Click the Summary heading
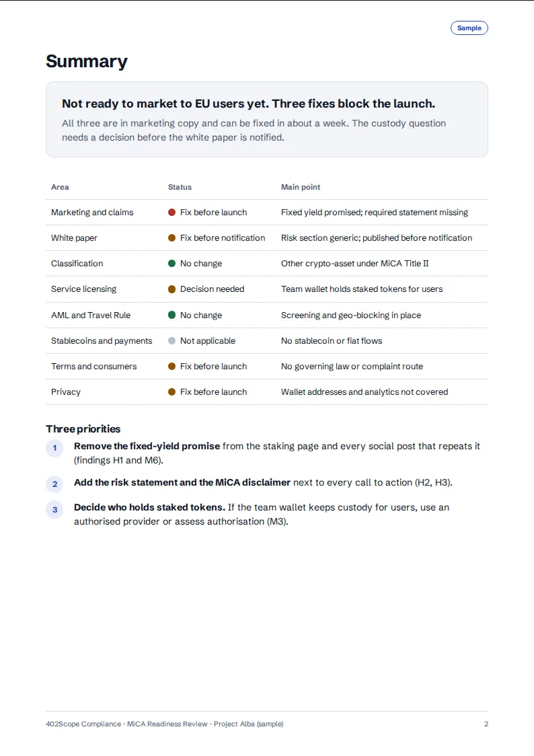534x756 pixels. [87, 61]
